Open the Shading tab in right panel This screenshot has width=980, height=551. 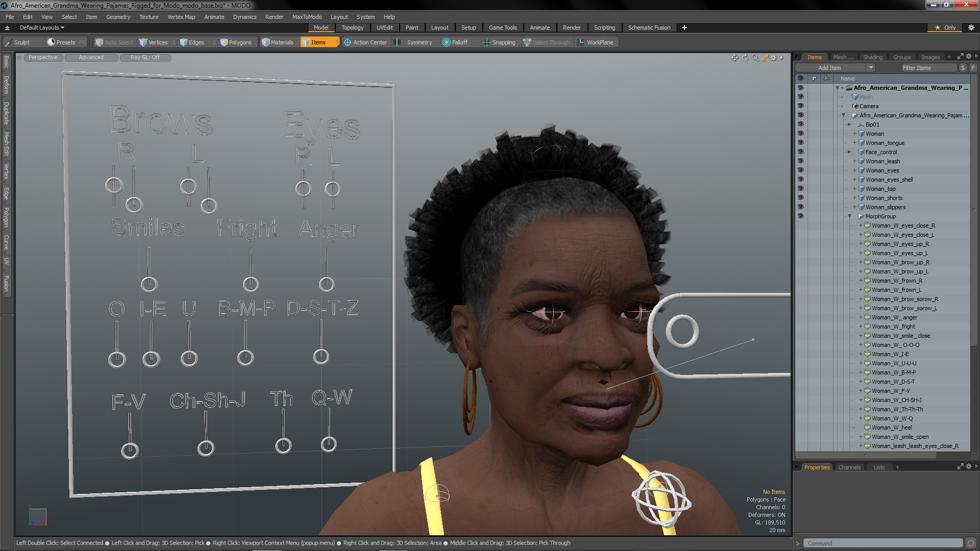tap(872, 57)
